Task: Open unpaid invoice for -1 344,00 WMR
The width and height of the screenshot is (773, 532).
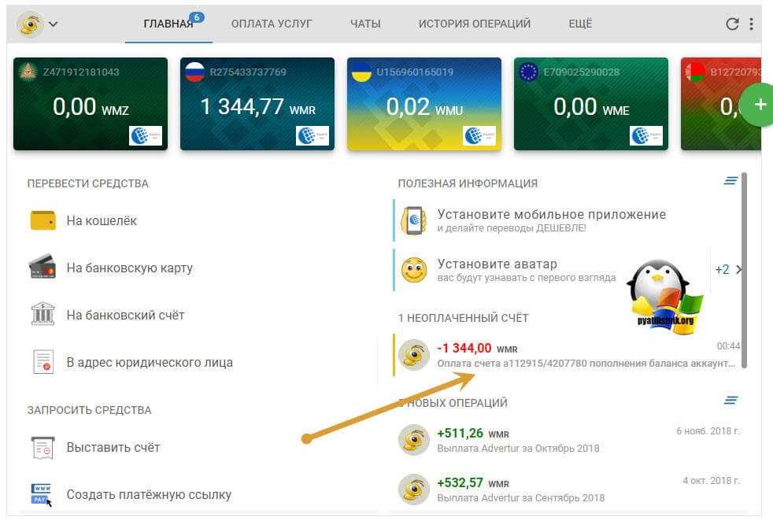Action: pyautogui.click(x=567, y=355)
